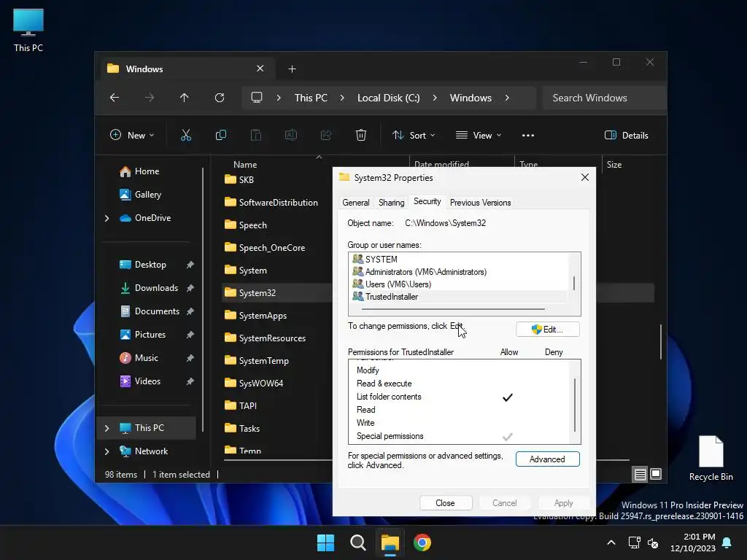Open taskbar Search

357,542
